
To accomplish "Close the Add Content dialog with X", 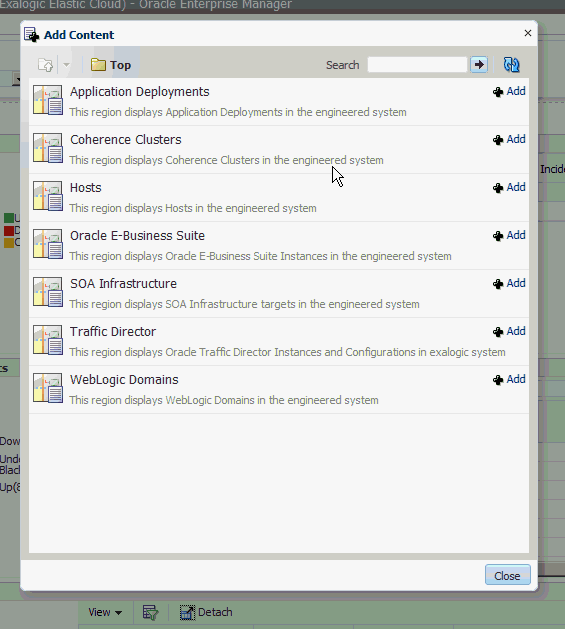I will [x=528, y=33].
